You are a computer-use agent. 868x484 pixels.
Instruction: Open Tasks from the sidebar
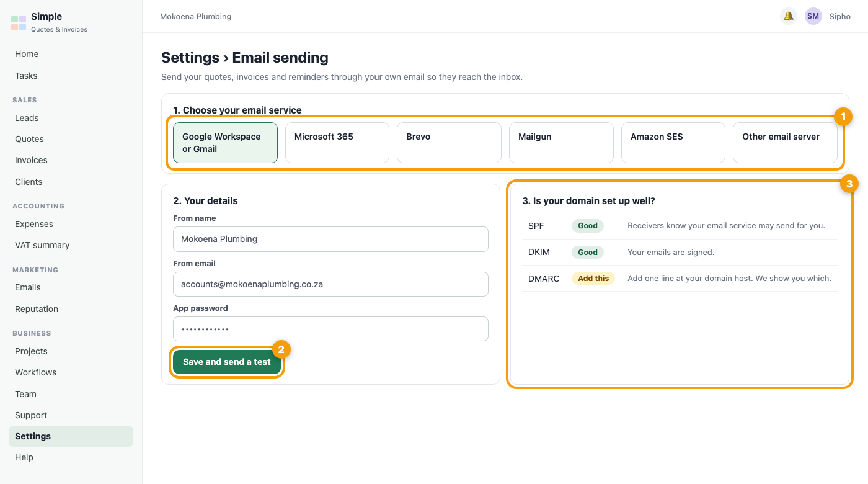tap(71, 76)
